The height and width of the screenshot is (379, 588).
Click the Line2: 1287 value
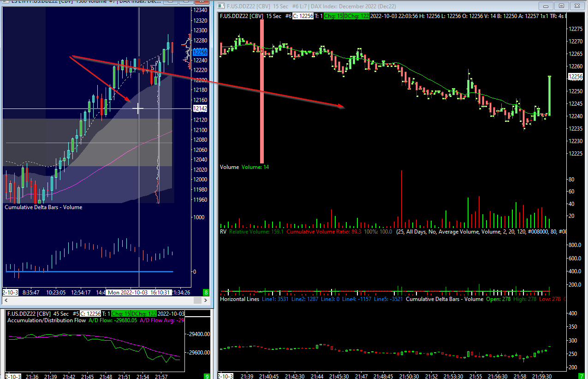(305, 300)
